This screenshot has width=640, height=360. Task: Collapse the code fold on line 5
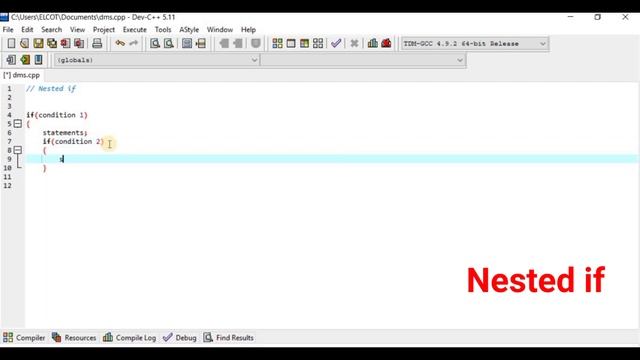point(18,123)
